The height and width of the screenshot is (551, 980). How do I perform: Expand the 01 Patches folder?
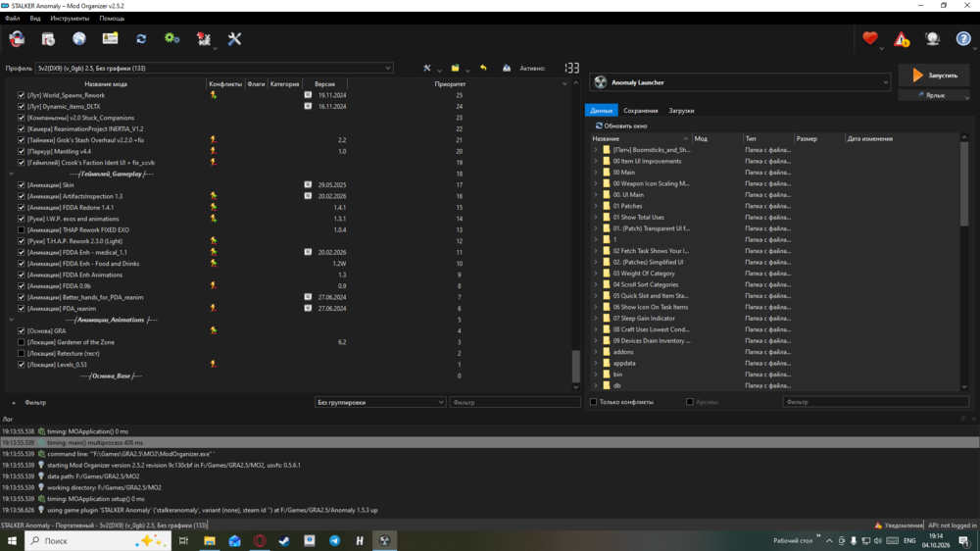click(596, 206)
